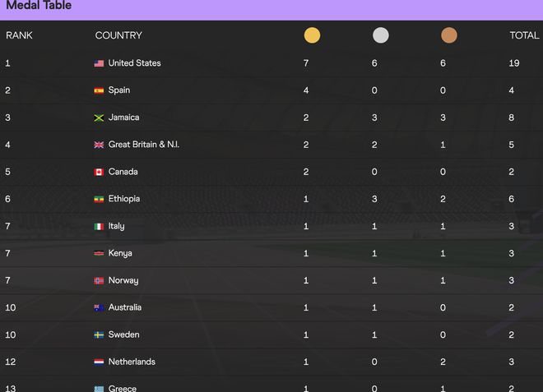Click the Norway flag icon
Image resolution: width=543 pixels, height=392 pixels.
click(x=99, y=280)
